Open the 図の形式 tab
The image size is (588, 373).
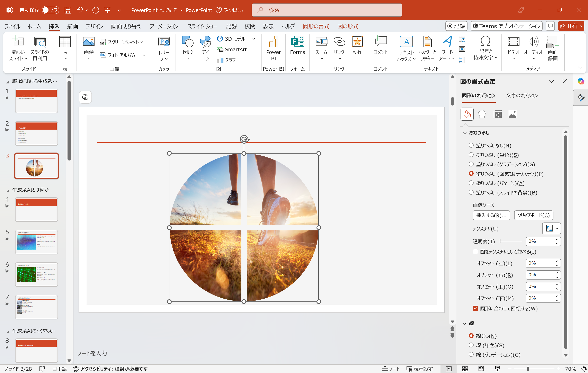click(348, 26)
